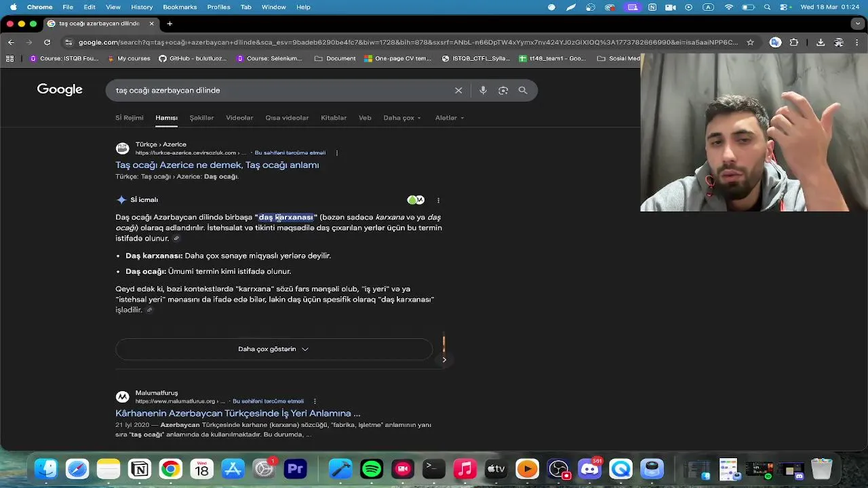Click the Google logo
The image size is (868, 488).
(60, 89)
